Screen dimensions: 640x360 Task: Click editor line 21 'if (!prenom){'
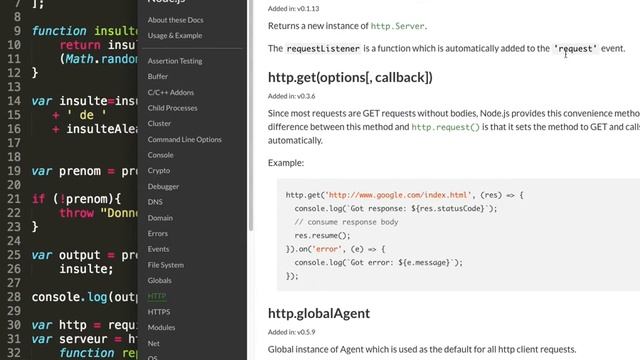76,199
